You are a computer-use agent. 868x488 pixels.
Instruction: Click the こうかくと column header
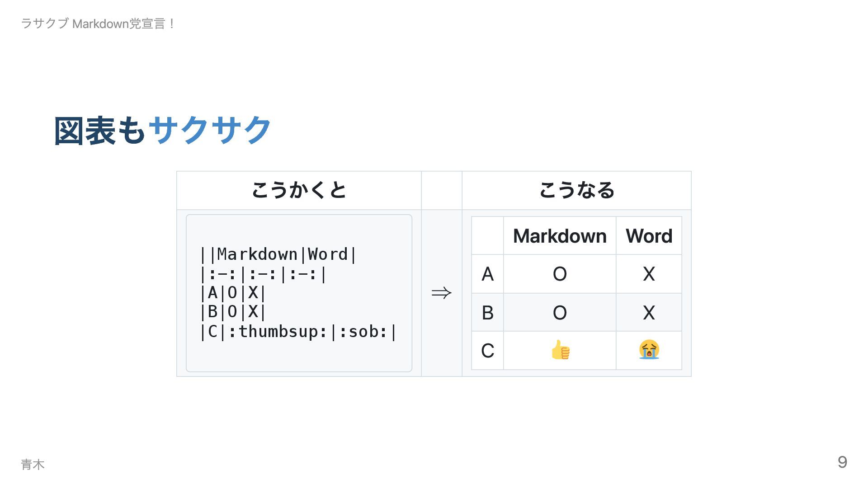click(299, 190)
